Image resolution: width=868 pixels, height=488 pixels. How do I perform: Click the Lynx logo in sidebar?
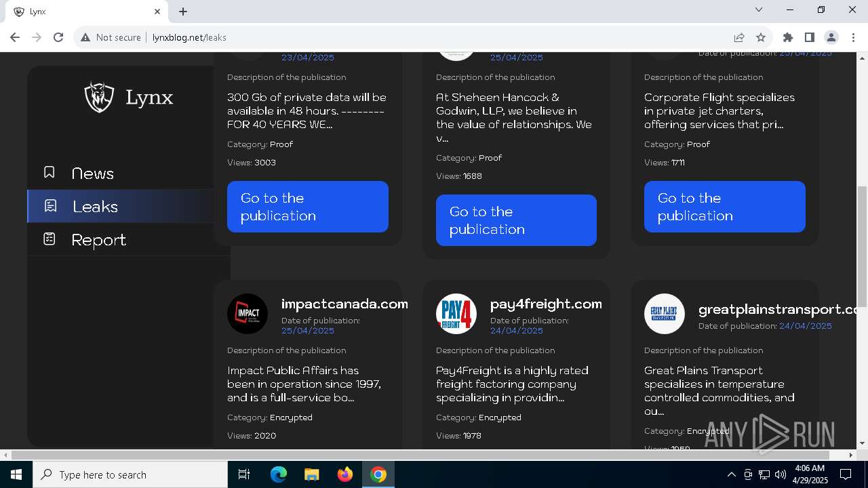129,97
